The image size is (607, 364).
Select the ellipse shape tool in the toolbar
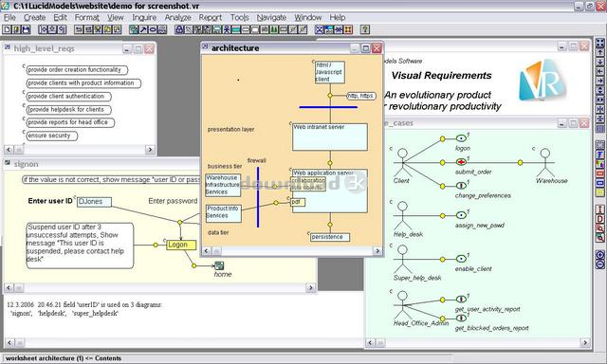tap(153, 29)
